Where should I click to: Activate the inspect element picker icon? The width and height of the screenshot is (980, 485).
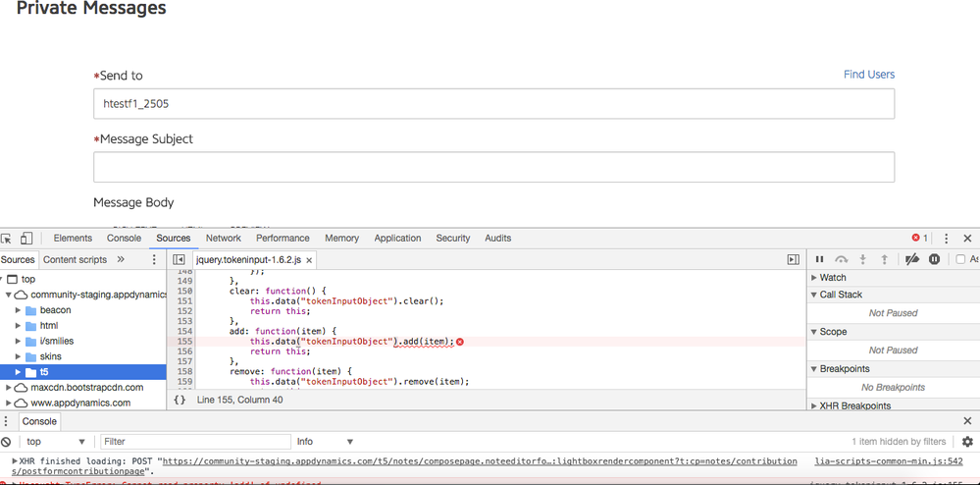point(6,239)
